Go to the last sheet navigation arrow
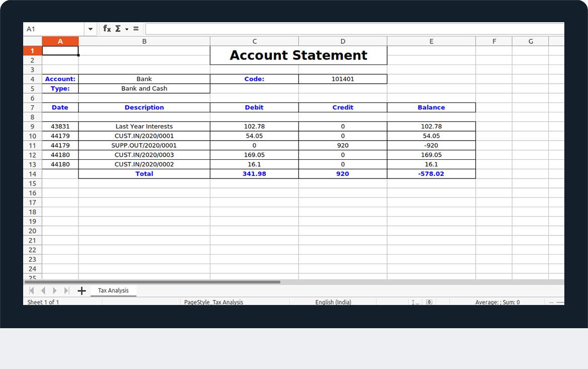The width and height of the screenshot is (588, 369). pyautogui.click(x=66, y=290)
